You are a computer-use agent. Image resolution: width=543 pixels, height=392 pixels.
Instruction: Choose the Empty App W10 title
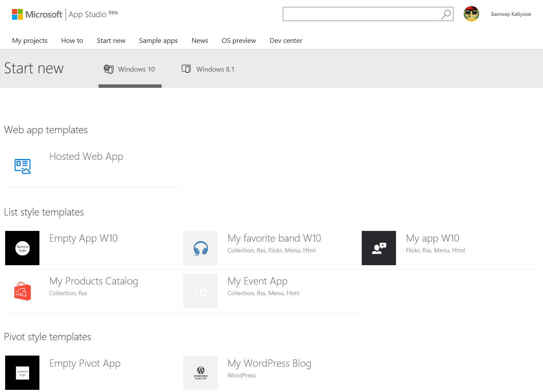[84, 238]
